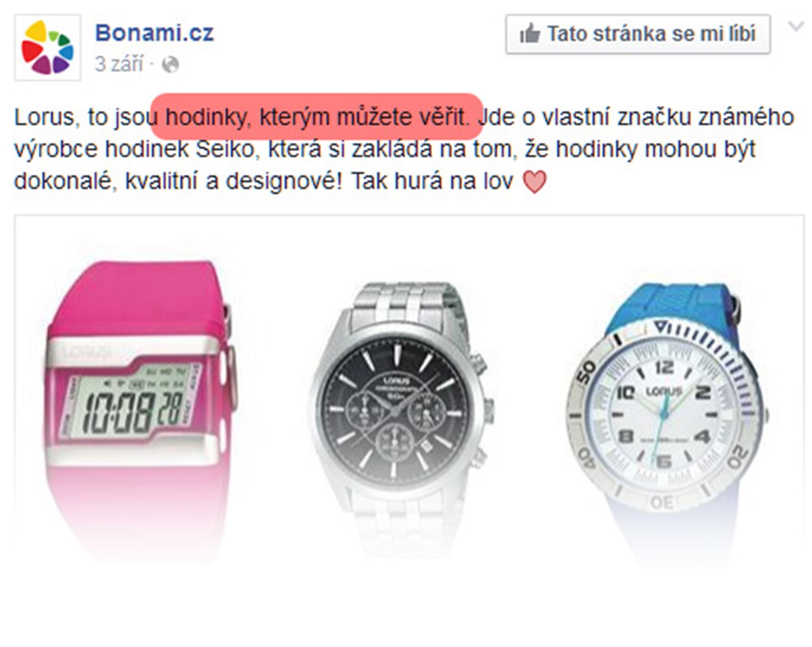Click the Bonami.cz colorful logo avatar

pos(47,48)
